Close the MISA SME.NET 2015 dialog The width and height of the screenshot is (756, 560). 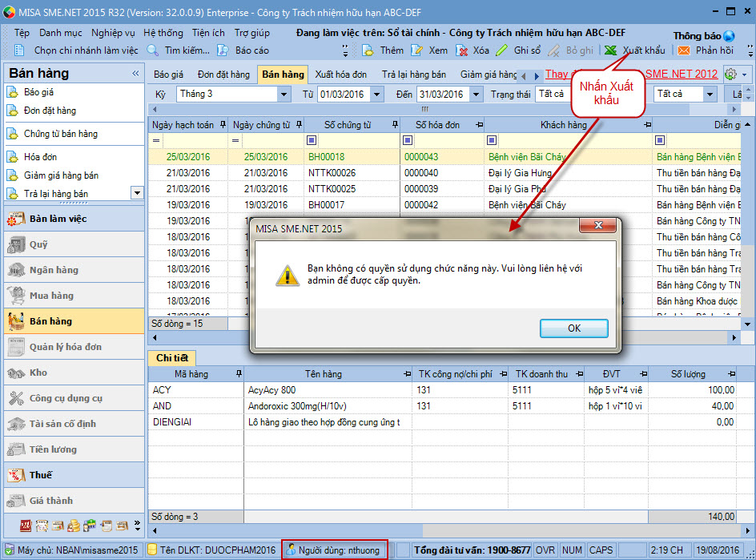tap(598, 225)
